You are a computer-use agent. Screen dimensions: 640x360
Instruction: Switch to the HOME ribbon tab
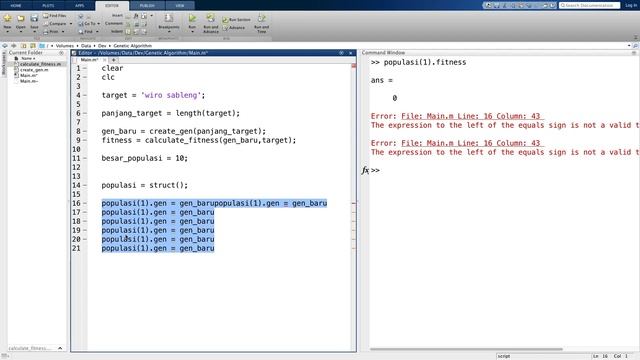coord(16,5)
